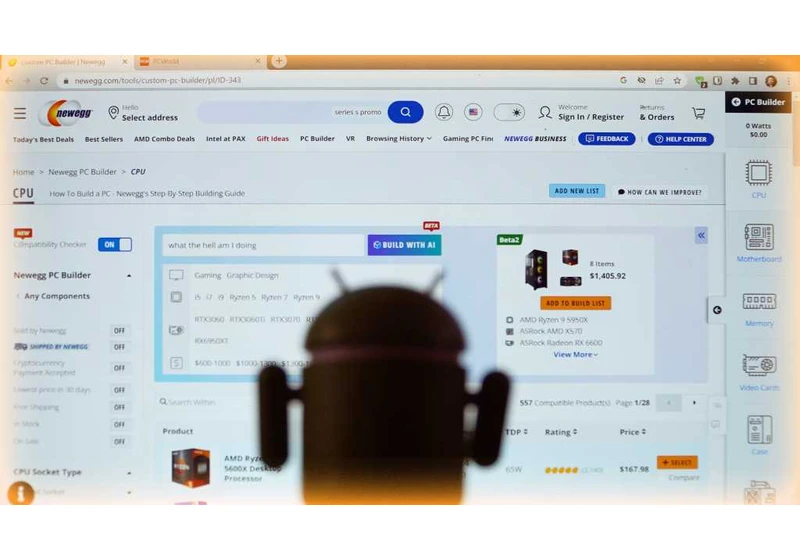Click the Newegg logo
The height and width of the screenshot is (560, 800).
(67, 113)
